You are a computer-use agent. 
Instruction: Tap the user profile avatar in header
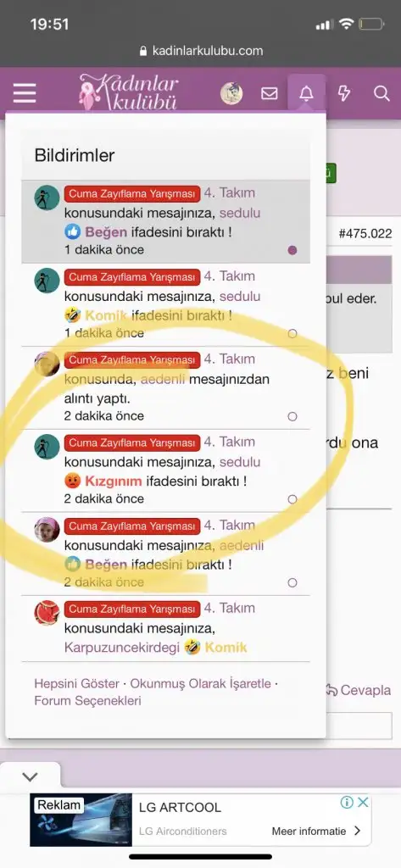pos(231,93)
